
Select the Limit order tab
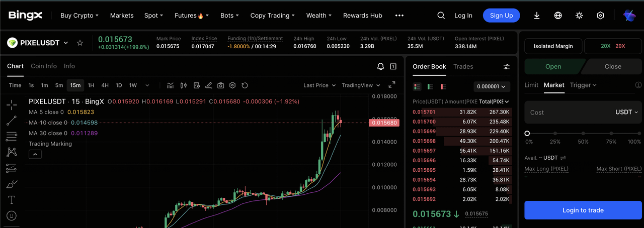[x=531, y=85]
